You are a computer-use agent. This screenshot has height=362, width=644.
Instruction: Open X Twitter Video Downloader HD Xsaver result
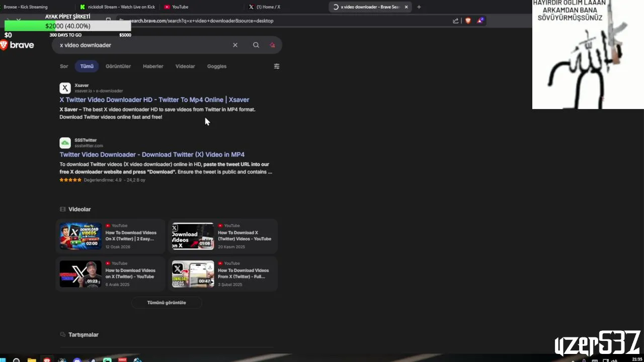[154, 100]
